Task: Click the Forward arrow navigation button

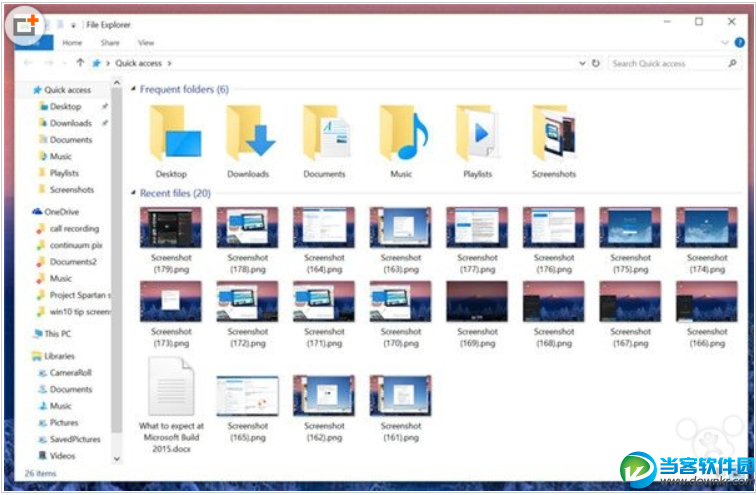Action: (x=49, y=63)
